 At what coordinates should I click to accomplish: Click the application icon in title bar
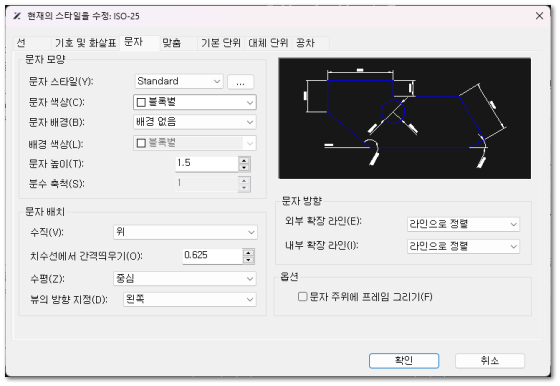click(x=17, y=16)
